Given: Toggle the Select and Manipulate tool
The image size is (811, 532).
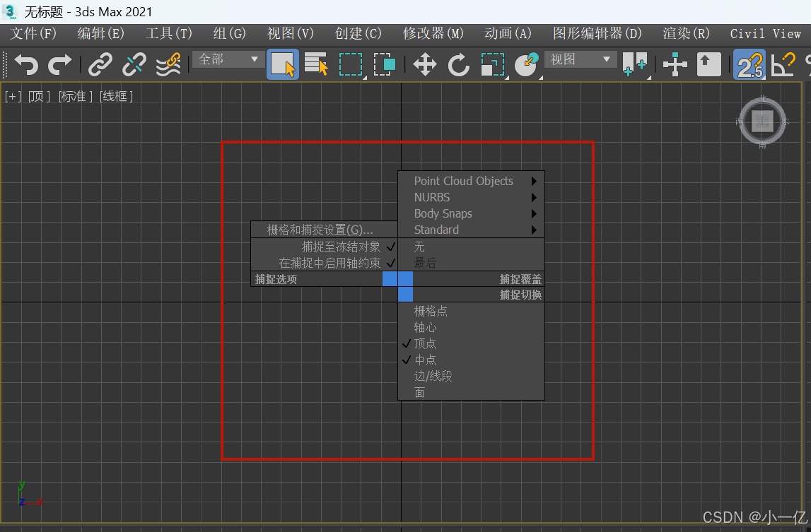Looking at the screenshot, I should (x=675, y=64).
